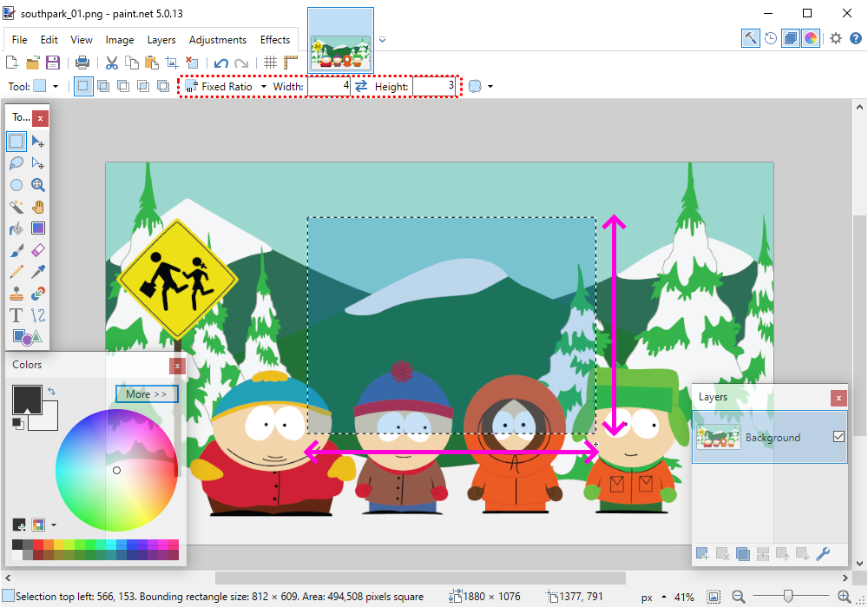Expand the image list arrow

382,39
